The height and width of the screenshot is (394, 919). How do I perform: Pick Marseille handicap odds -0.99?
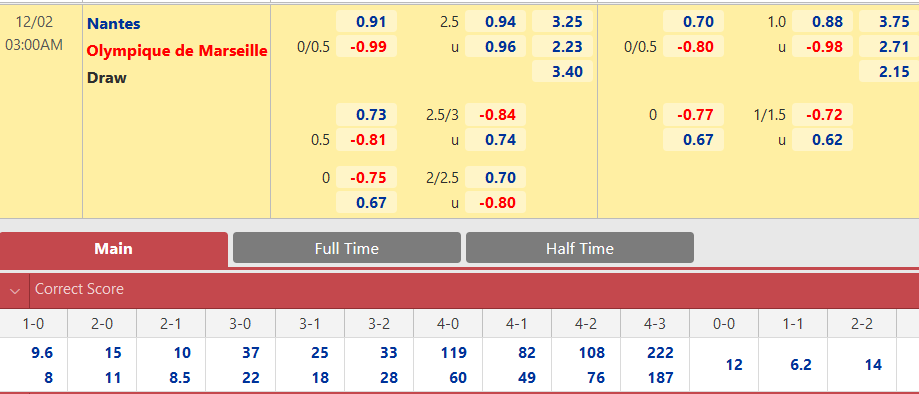(366, 47)
